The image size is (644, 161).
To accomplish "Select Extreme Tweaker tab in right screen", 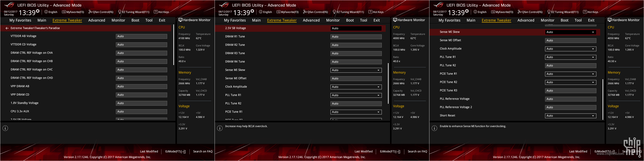I will pyautogui.click(x=496, y=20).
